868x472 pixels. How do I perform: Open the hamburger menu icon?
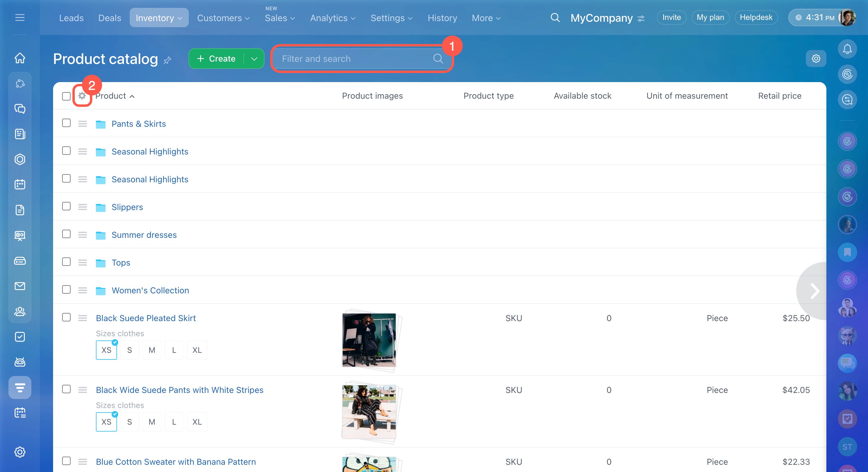click(20, 18)
